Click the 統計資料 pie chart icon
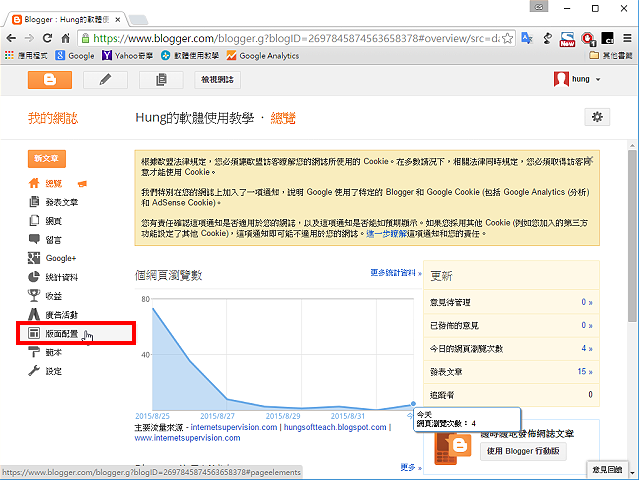 34,277
